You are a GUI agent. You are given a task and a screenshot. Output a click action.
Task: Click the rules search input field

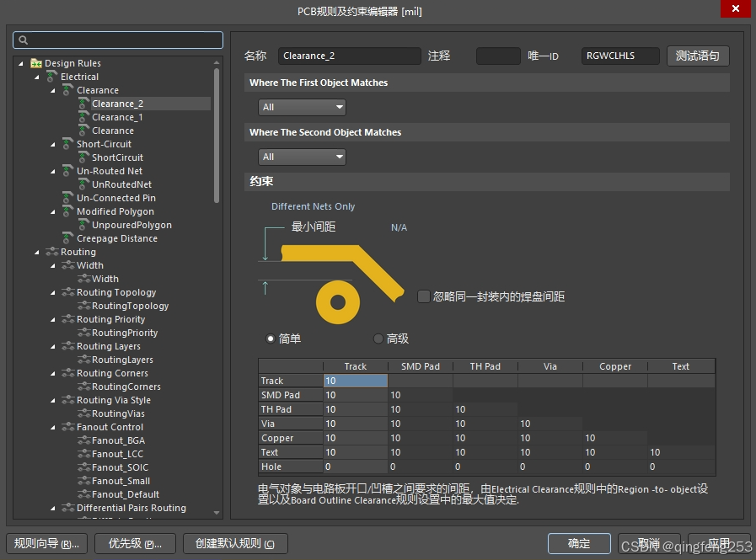click(118, 40)
